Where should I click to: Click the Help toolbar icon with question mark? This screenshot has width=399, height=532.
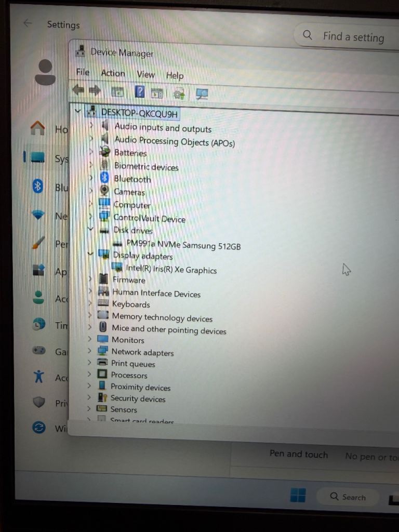tap(140, 92)
